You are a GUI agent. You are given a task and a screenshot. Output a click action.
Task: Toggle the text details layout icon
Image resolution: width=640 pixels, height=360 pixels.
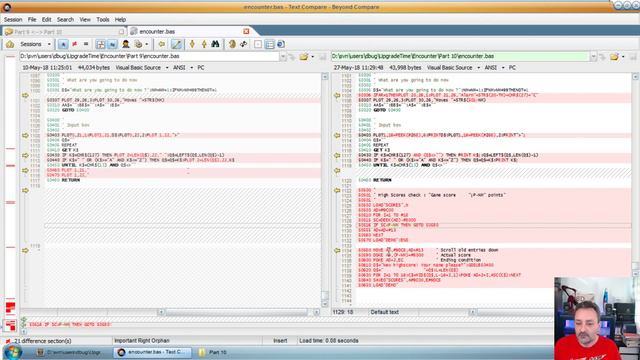tap(269, 44)
